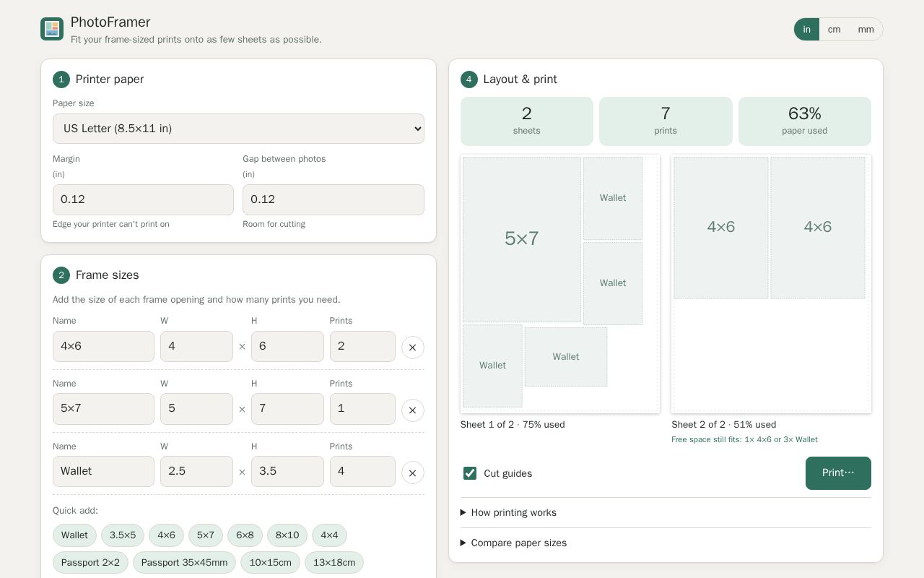
Task: Remove the 5×7 frame size row
Action: (x=413, y=410)
